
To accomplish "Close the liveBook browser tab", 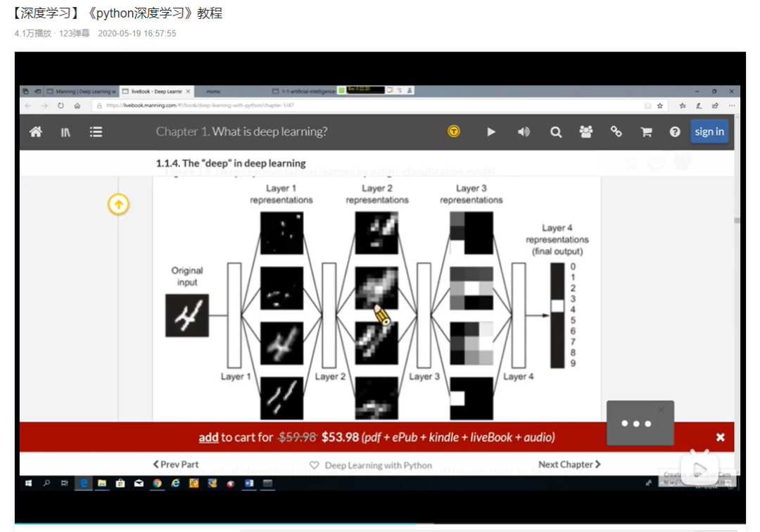I will 189,91.
